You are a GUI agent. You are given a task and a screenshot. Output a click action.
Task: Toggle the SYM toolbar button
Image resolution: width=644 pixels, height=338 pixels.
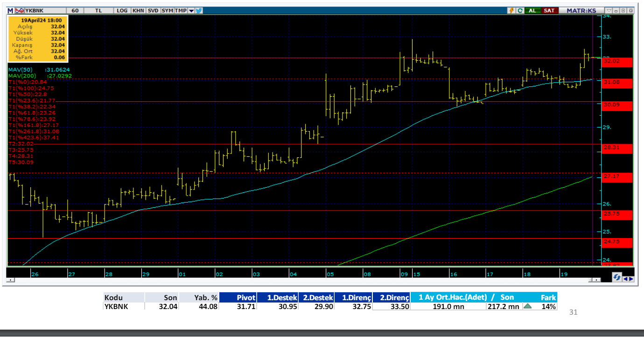click(167, 10)
